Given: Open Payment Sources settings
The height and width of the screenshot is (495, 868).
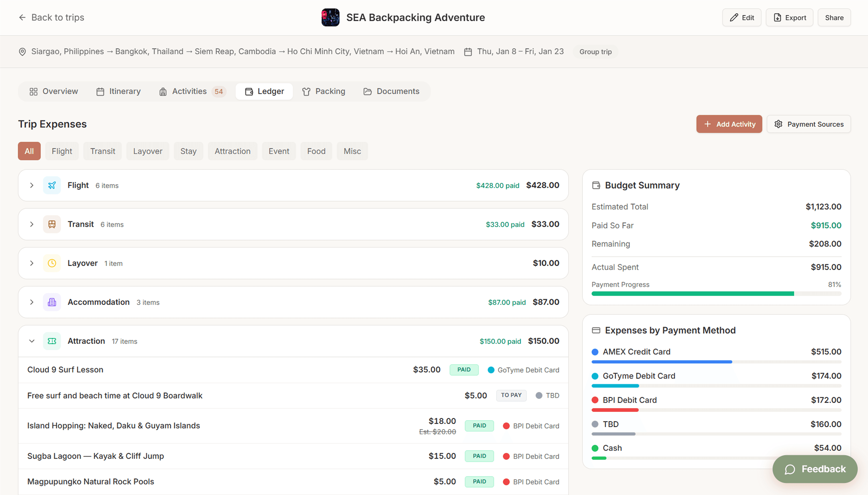Looking at the screenshot, I should pos(809,124).
